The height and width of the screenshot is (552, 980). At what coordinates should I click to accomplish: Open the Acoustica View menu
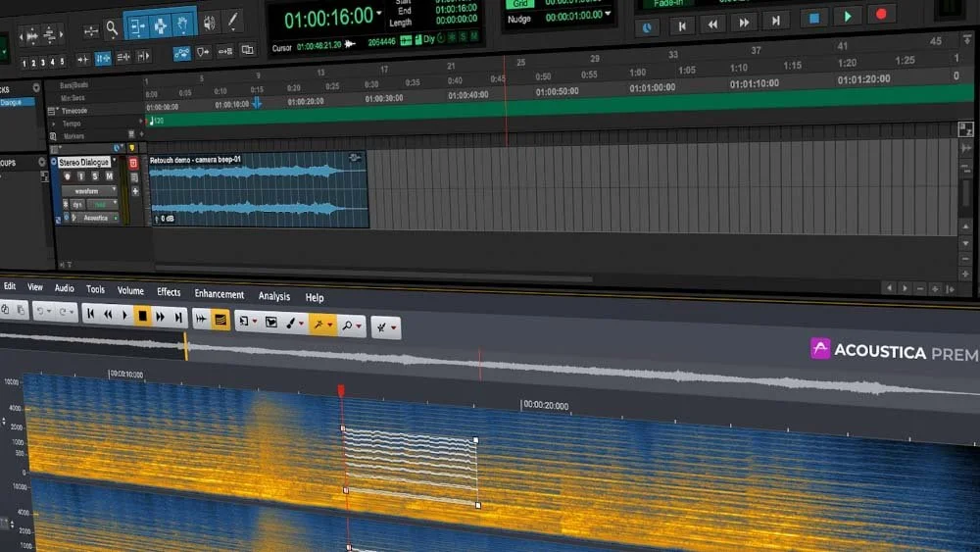[x=35, y=287]
